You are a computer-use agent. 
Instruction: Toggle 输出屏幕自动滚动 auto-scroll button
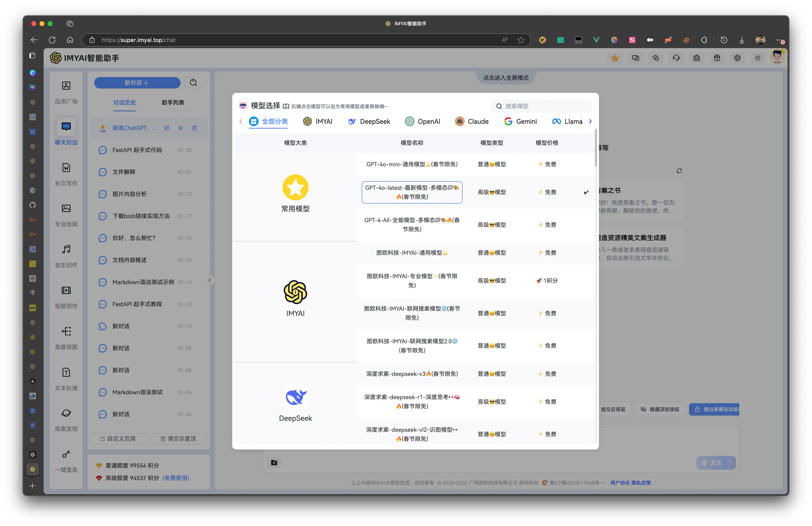[x=714, y=409]
